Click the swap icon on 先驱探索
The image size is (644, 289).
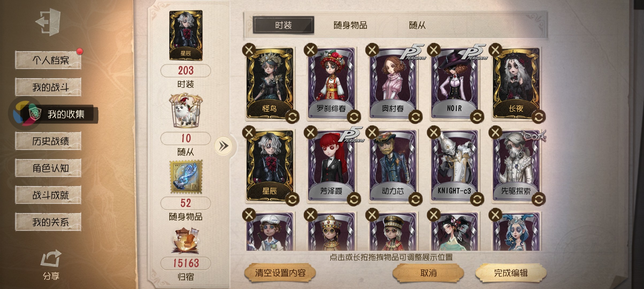pos(539,199)
